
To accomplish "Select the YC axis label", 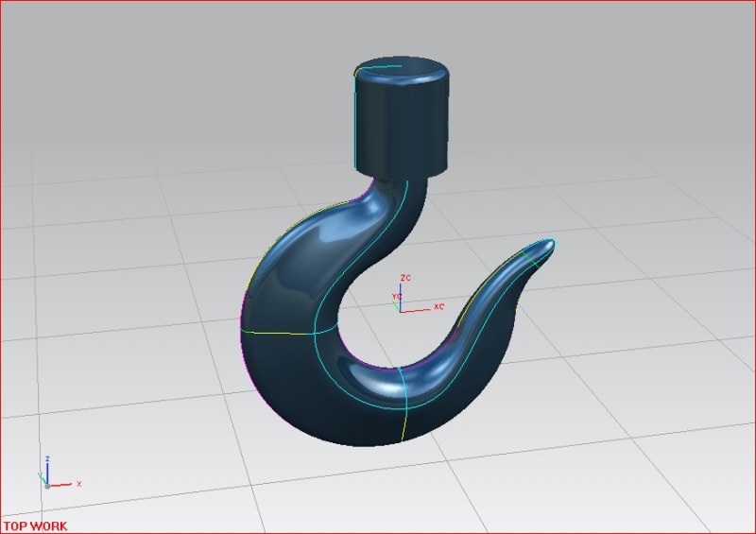I will click(397, 297).
